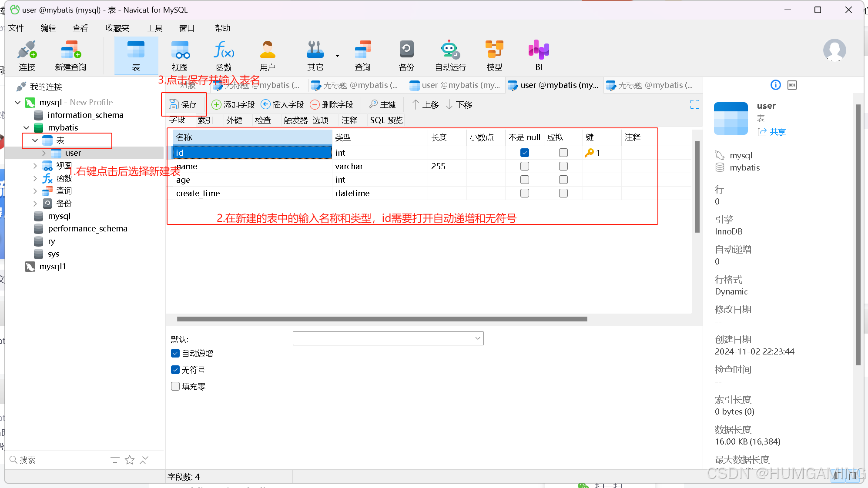Open the DDL view icon near top right

792,85
